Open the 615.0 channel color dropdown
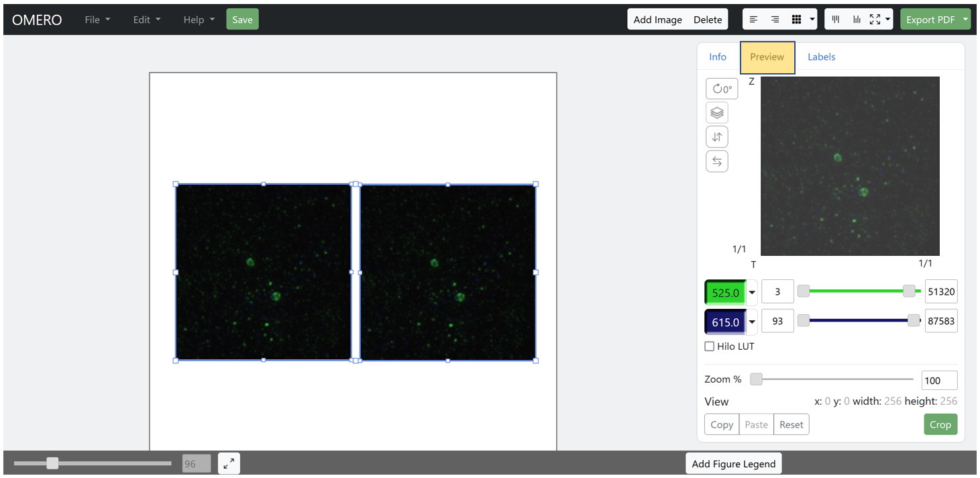 (x=753, y=322)
